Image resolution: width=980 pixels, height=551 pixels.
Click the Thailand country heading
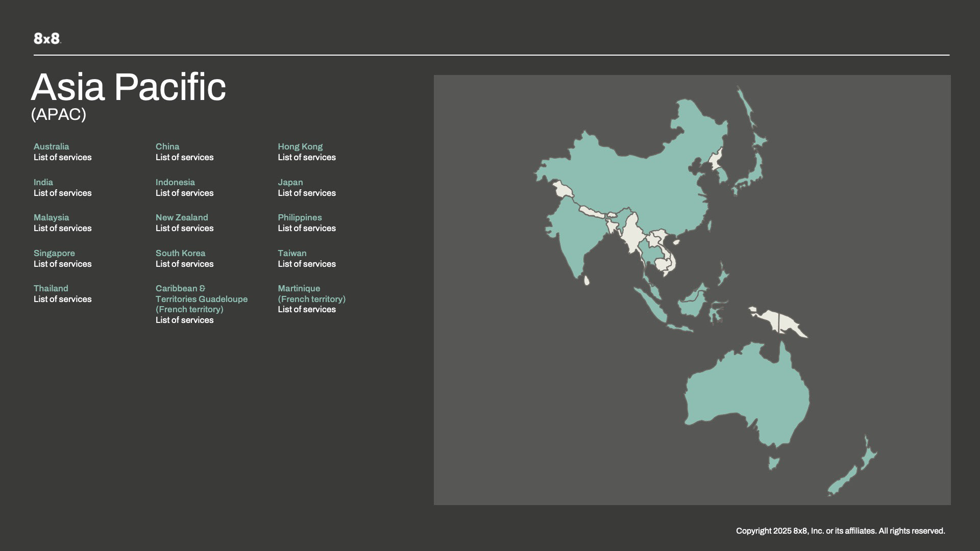(51, 288)
